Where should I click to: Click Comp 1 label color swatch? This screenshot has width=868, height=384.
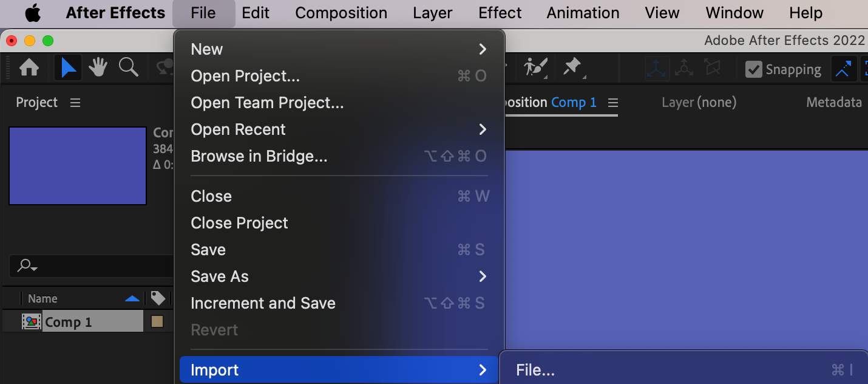click(x=157, y=322)
